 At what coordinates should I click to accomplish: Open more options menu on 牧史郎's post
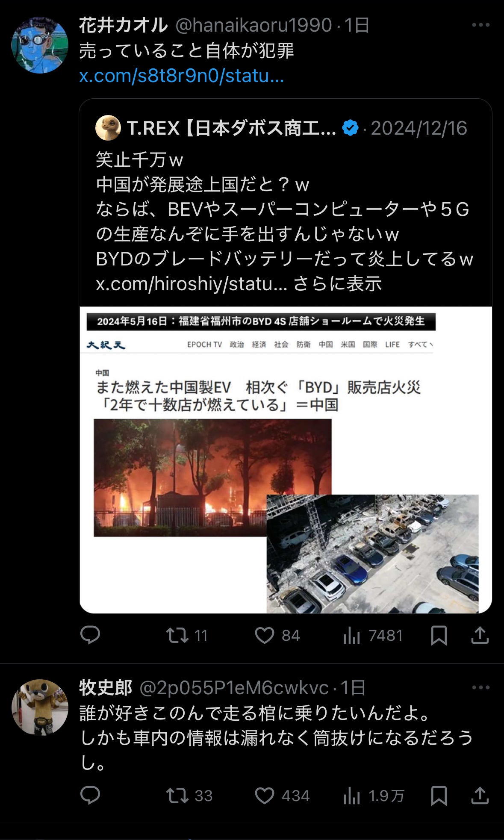click(480, 688)
